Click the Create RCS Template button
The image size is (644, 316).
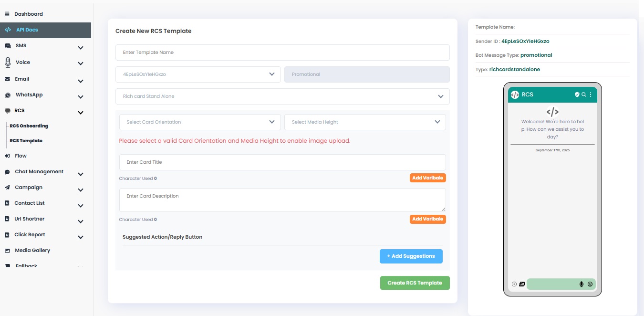(x=415, y=283)
